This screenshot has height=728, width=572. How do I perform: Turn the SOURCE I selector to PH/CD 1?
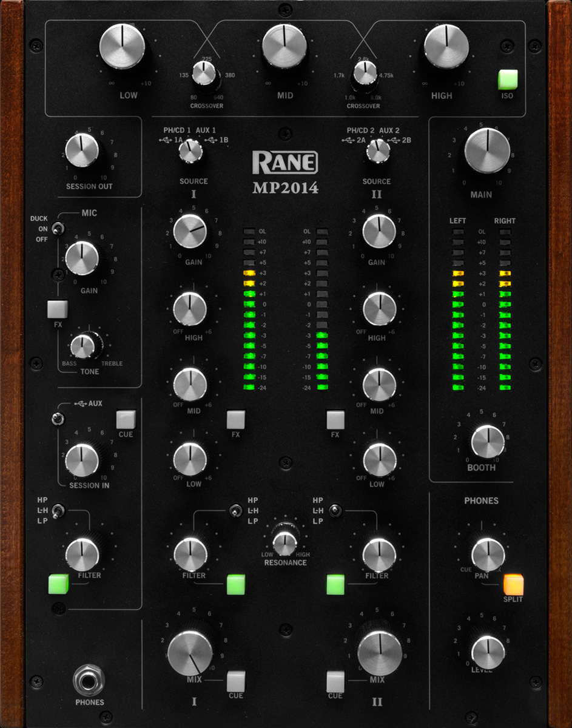(190, 150)
